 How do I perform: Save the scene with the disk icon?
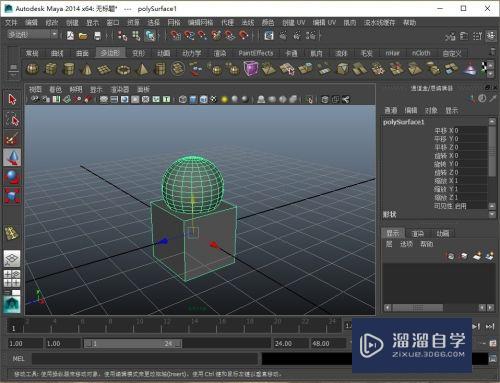pos(97,35)
